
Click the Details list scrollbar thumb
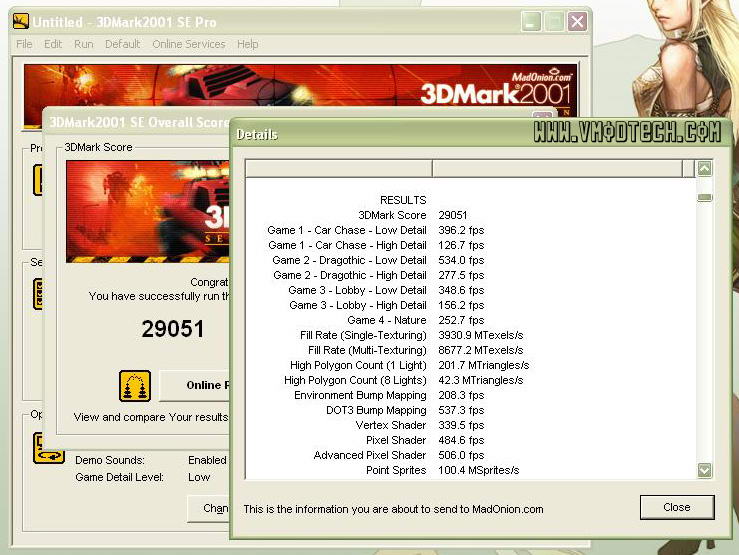705,197
